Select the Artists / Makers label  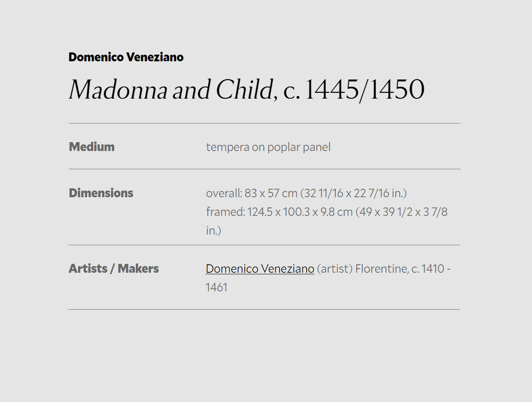point(114,269)
